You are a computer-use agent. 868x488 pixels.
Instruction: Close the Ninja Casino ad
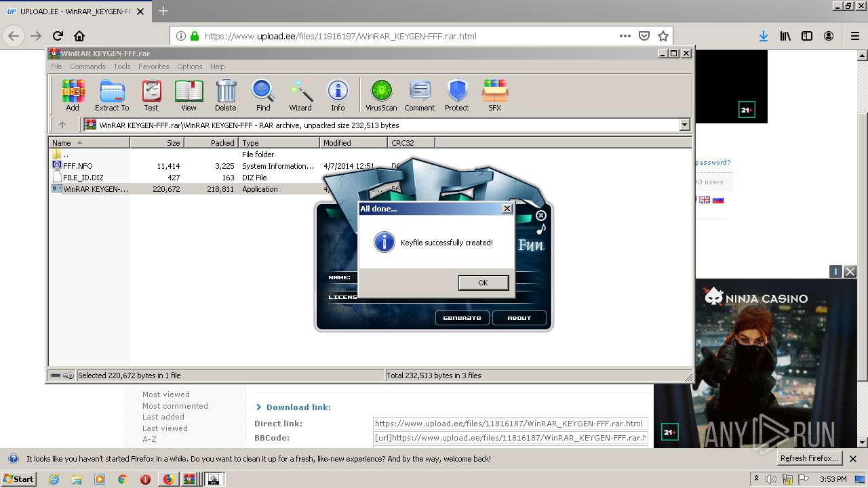(850, 272)
